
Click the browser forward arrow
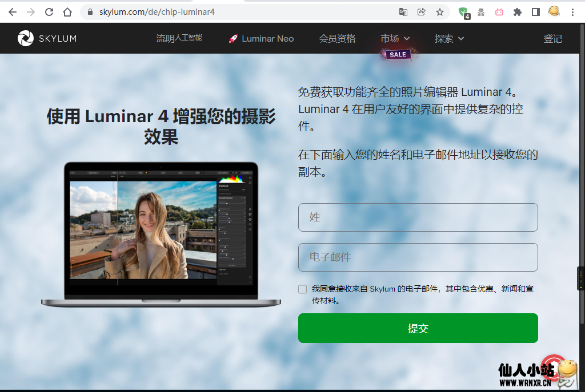pyautogui.click(x=31, y=12)
